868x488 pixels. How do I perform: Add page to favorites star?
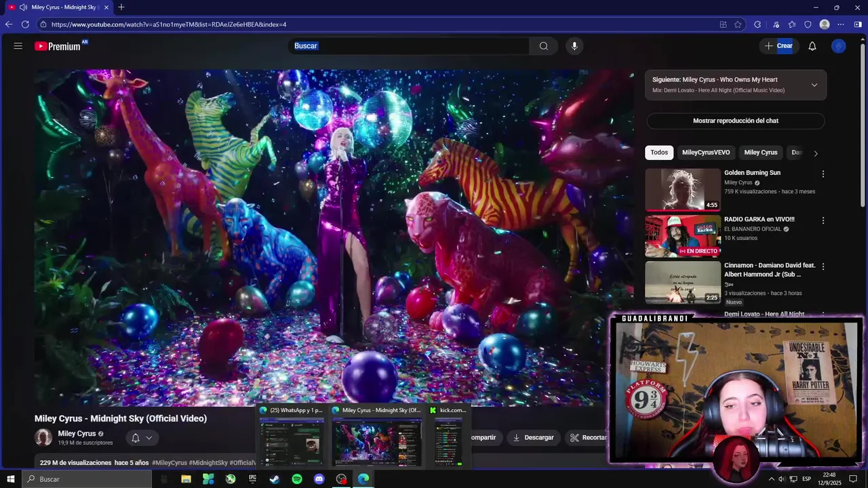coord(738,24)
